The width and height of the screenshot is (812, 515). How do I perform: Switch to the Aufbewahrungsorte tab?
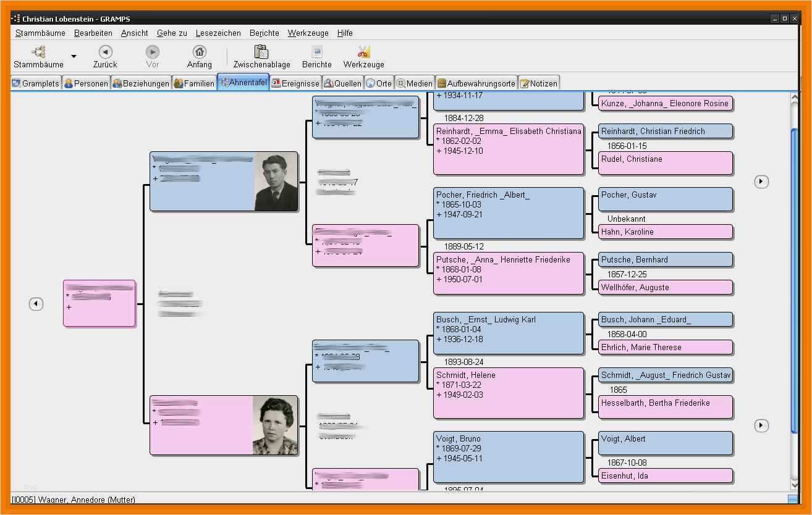[x=476, y=83]
